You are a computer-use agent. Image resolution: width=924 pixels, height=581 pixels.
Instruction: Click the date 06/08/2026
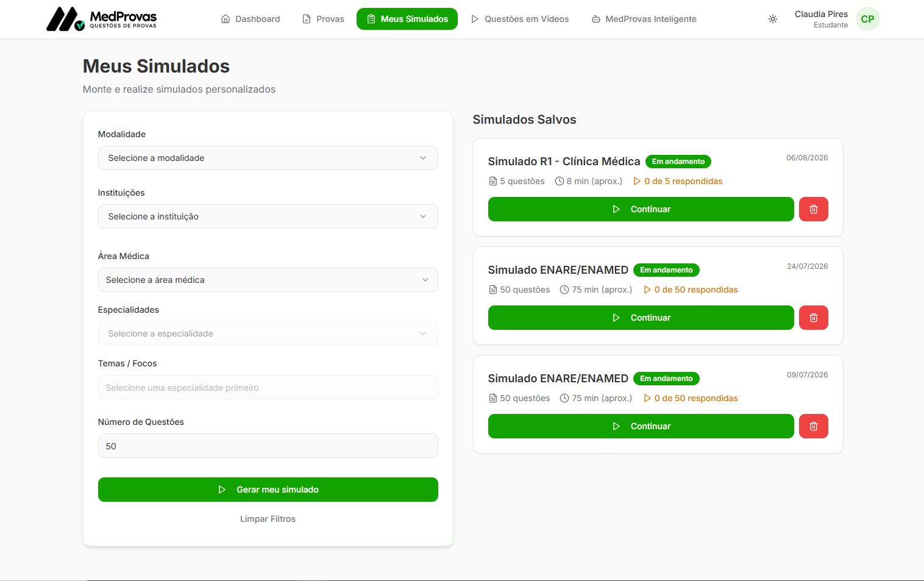point(807,158)
